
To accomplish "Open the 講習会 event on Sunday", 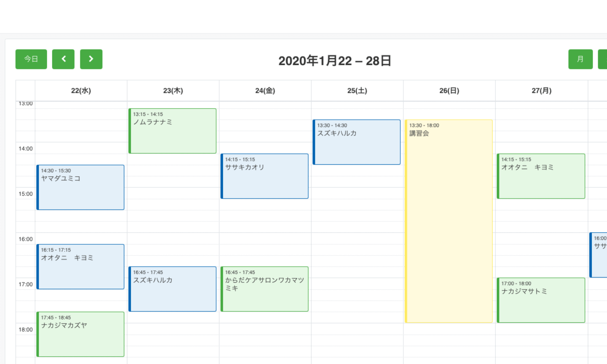I will [x=448, y=221].
